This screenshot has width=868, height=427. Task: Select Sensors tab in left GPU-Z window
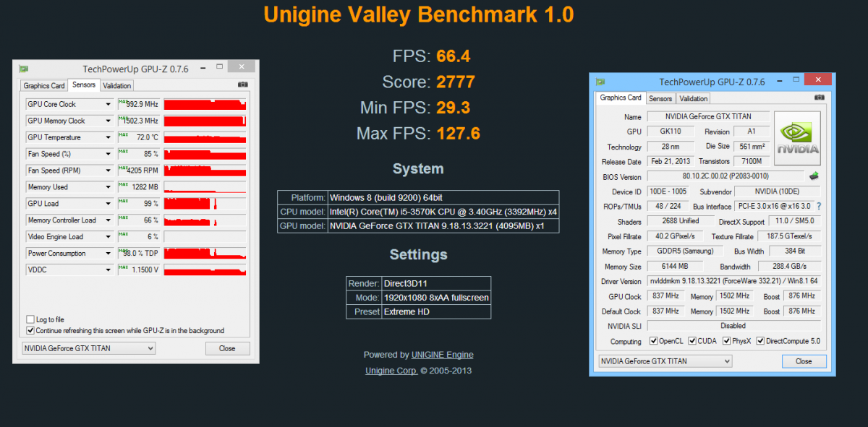pyautogui.click(x=84, y=85)
